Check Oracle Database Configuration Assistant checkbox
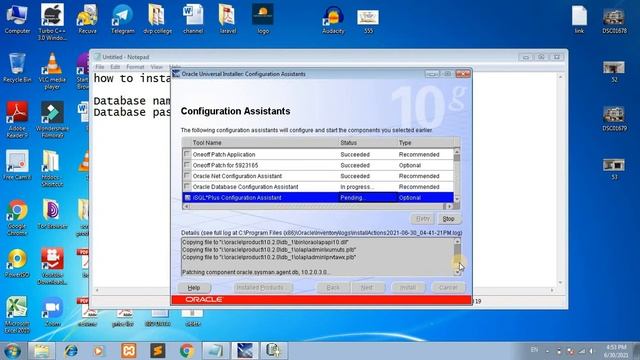This screenshot has height=360, width=640. (187, 187)
